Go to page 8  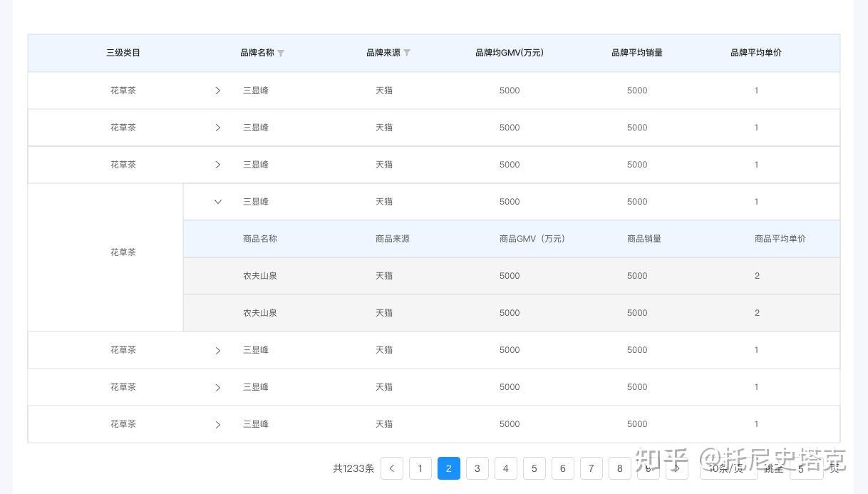[620, 468]
